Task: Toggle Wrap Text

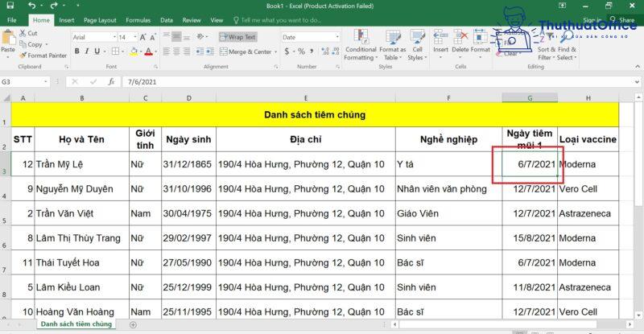Action: coord(237,37)
